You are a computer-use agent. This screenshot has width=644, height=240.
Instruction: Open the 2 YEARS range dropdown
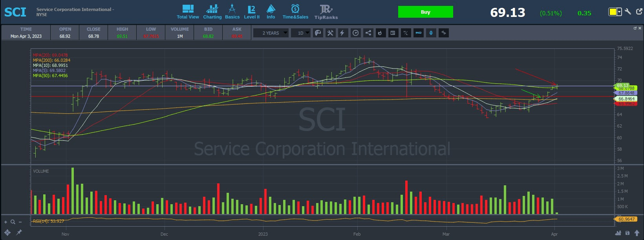[271, 33]
